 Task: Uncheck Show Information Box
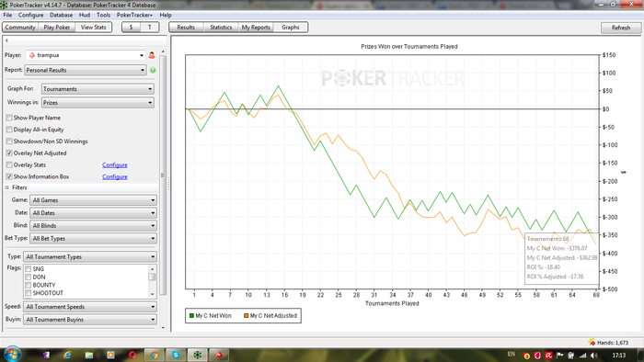[9, 177]
